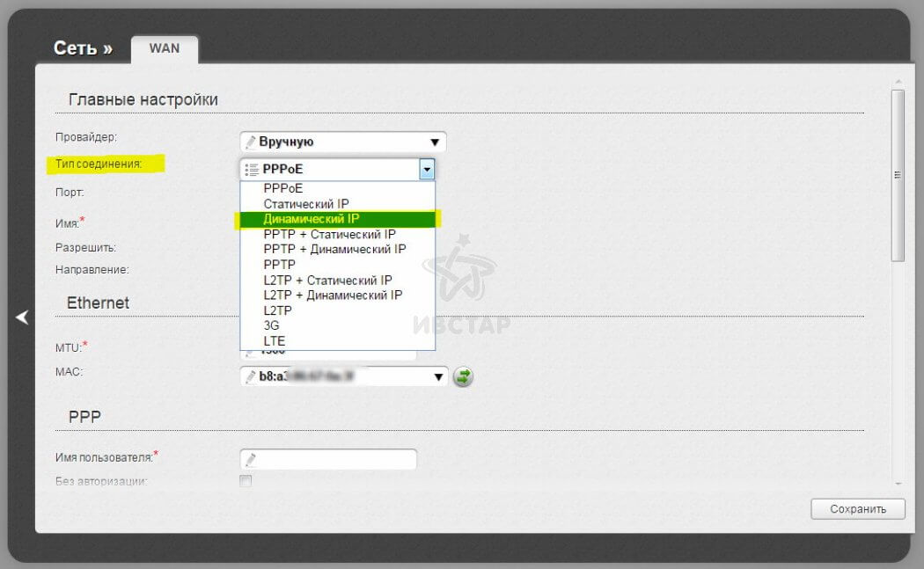Switch to the WAN tab
The width and height of the screenshot is (924, 569).
click(165, 49)
